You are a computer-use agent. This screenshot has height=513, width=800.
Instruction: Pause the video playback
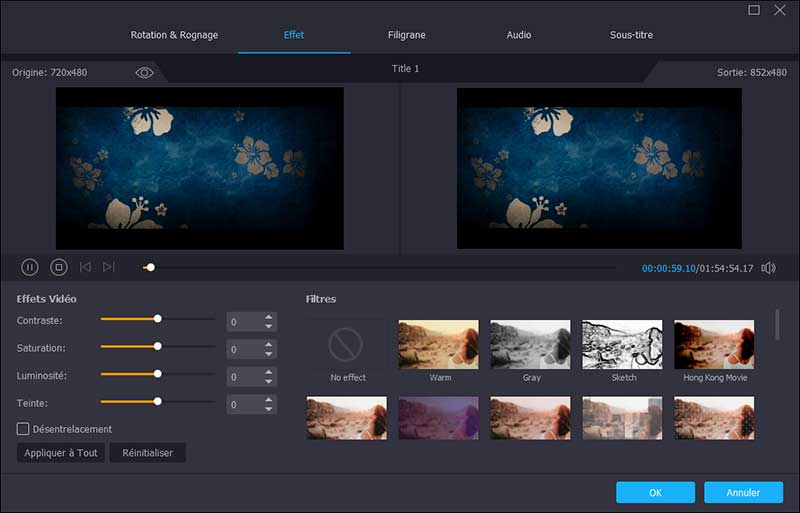(30, 267)
